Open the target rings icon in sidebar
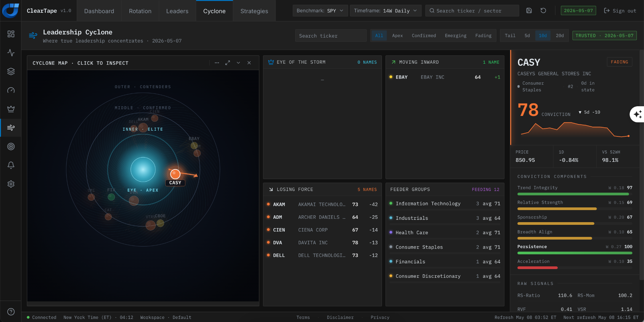 pyautogui.click(x=11, y=146)
